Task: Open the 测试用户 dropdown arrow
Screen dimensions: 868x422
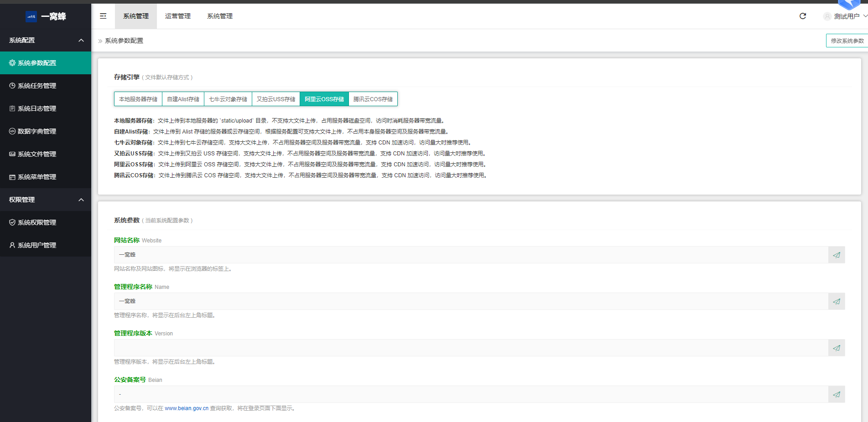Action: [x=865, y=16]
